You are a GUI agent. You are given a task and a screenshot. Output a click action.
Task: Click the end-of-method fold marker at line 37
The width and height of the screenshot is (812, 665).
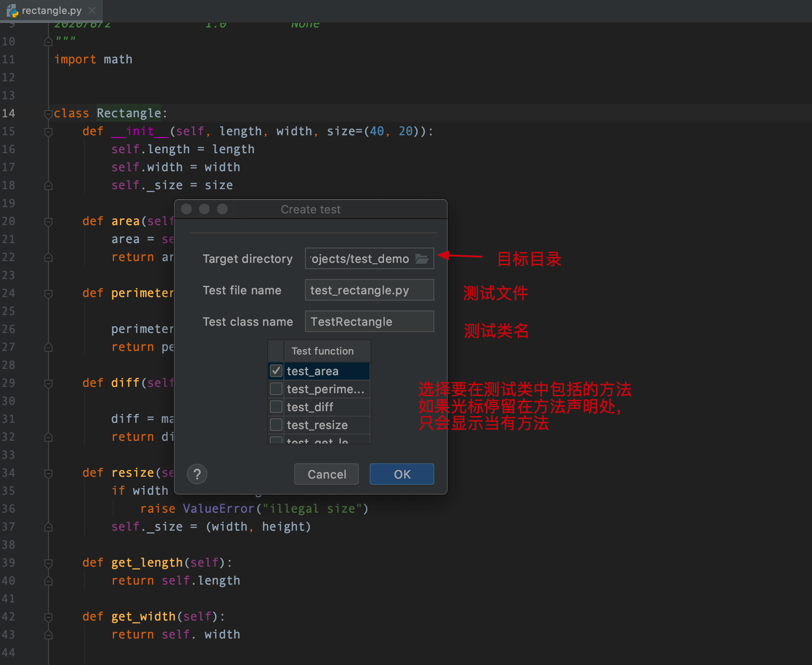(x=49, y=527)
